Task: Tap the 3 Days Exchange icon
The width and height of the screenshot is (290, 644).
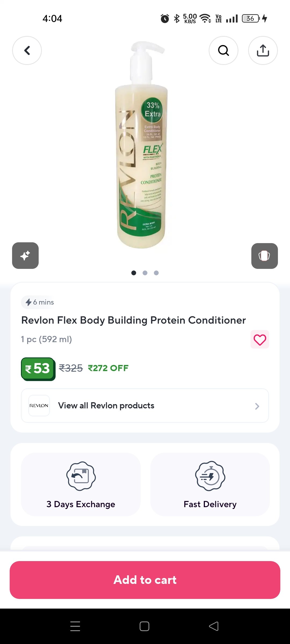Action: (x=81, y=476)
